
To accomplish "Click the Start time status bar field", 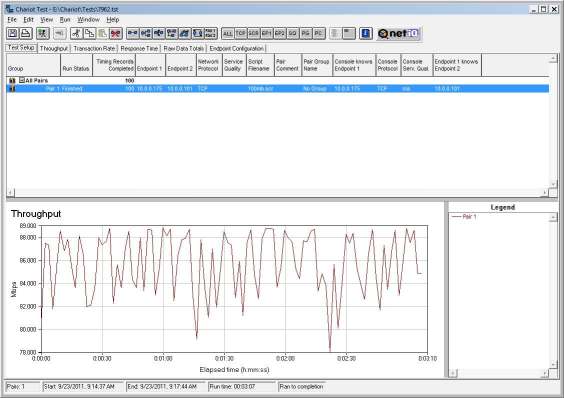I will [x=83, y=387].
